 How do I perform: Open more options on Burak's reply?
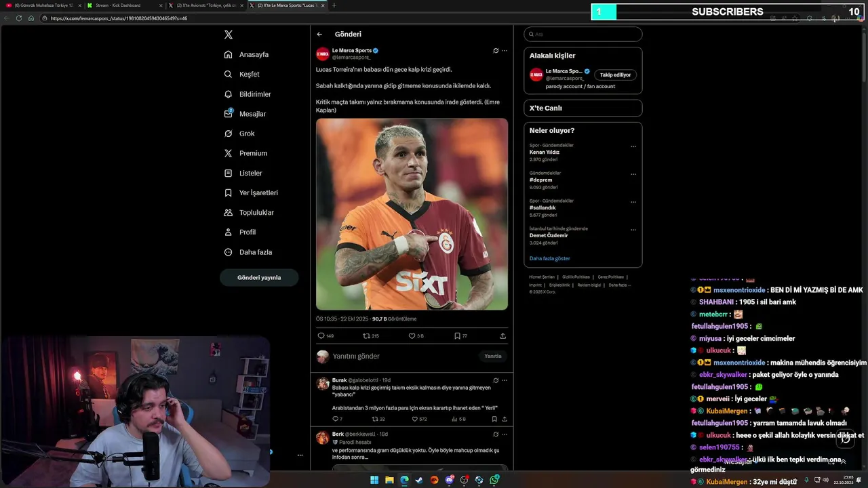[x=505, y=380]
